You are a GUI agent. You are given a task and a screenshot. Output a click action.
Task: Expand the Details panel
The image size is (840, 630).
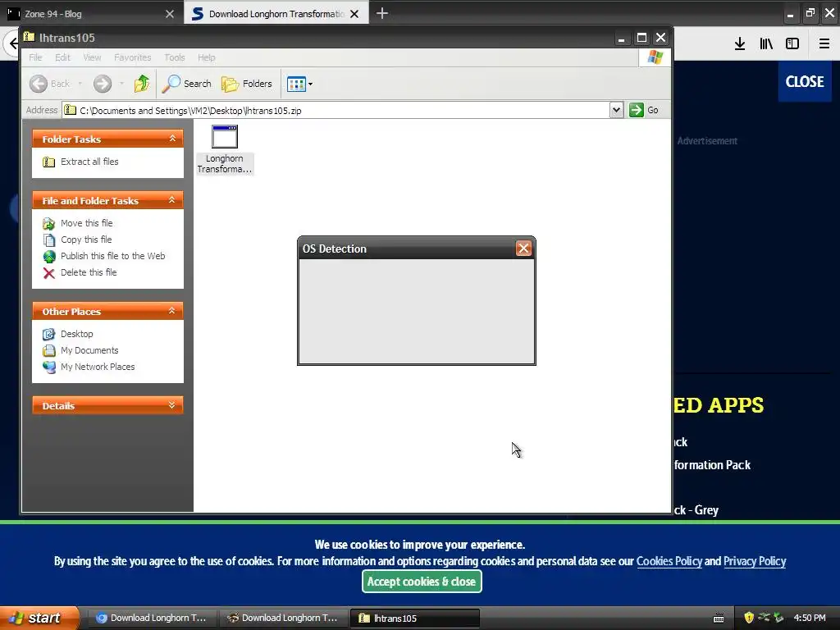tap(172, 405)
